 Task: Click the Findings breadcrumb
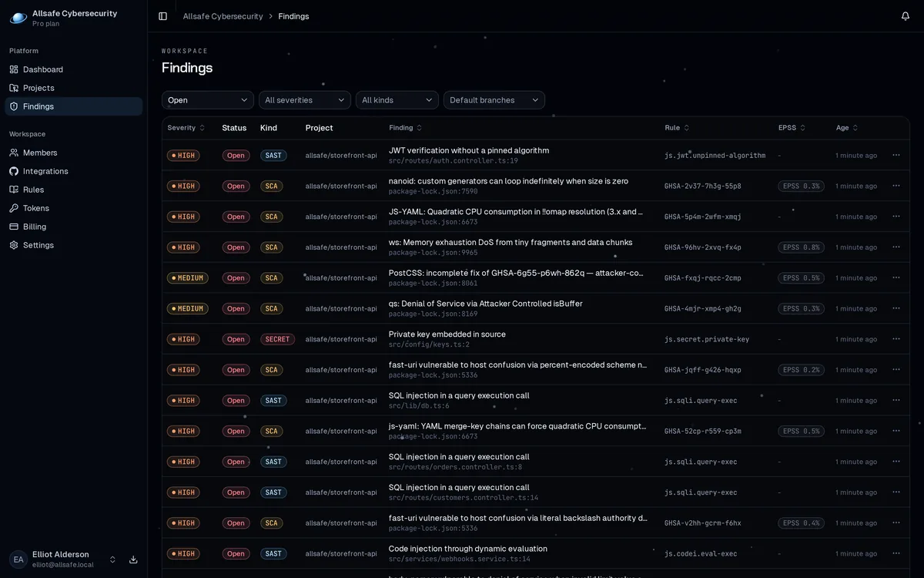click(293, 16)
